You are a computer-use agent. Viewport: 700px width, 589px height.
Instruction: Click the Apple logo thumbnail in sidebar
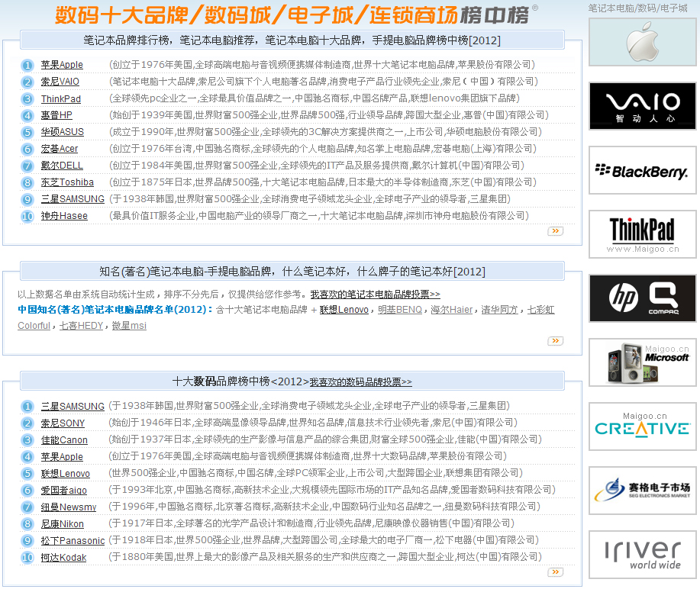pos(643,43)
